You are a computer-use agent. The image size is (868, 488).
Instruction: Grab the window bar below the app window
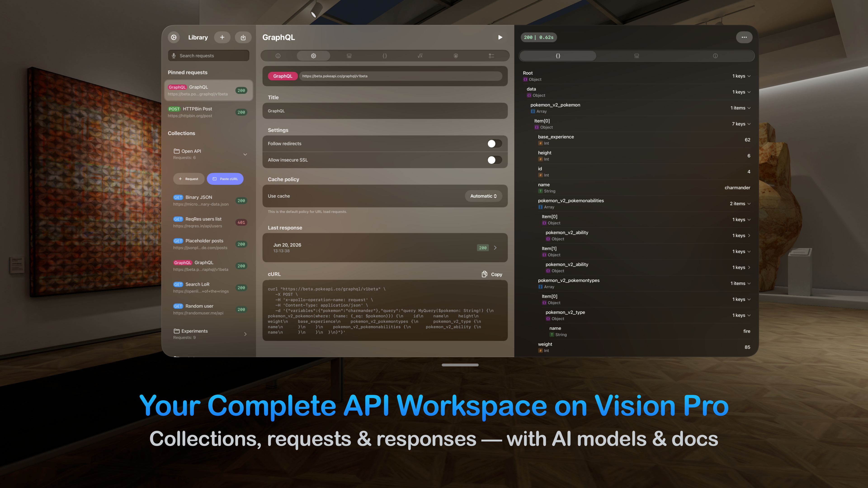point(460,365)
